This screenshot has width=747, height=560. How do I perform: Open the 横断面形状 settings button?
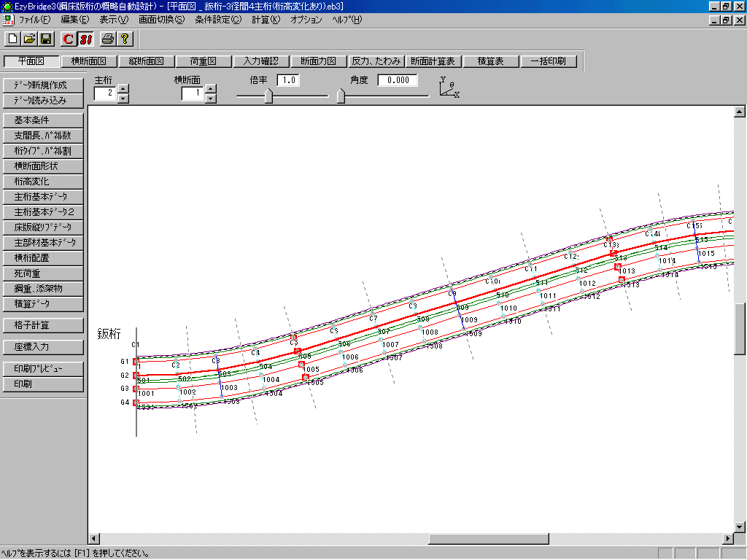point(43,166)
